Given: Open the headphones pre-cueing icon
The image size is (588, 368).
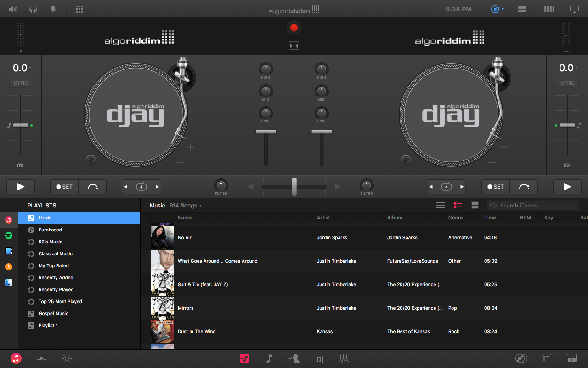Looking at the screenshot, I should point(33,9).
